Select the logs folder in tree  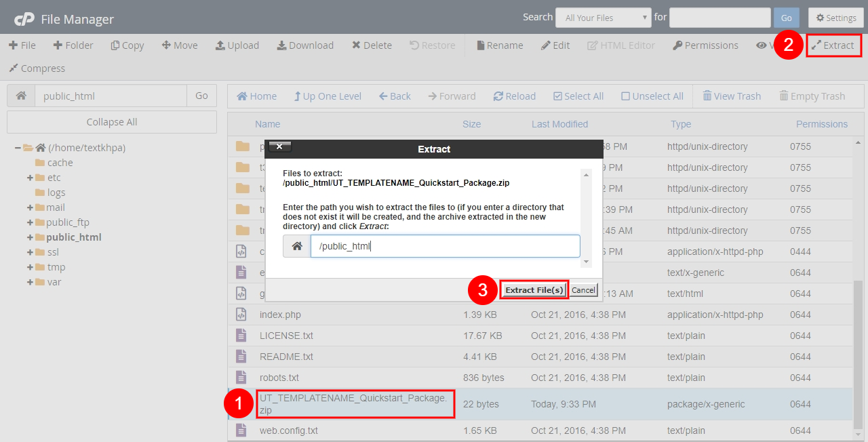pyautogui.click(x=56, y=193)
